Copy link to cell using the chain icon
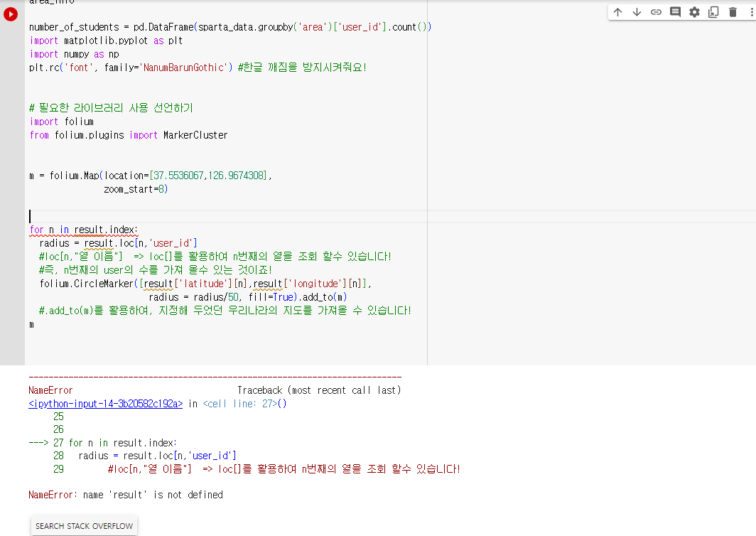 [x=656, y=12]
